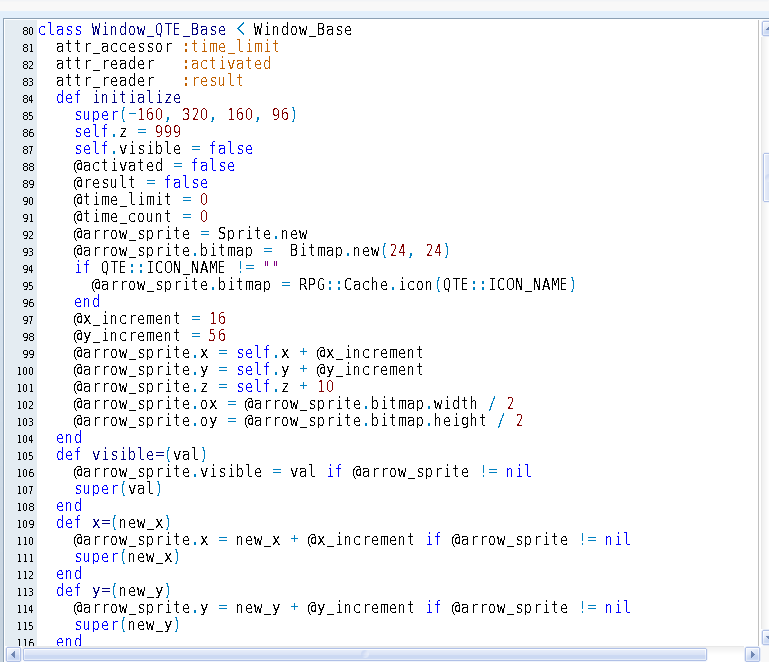Screen dimensions: 769x662
Task: Click 'def x=(new_x)' on line 109
Action: tap(113, 523)
